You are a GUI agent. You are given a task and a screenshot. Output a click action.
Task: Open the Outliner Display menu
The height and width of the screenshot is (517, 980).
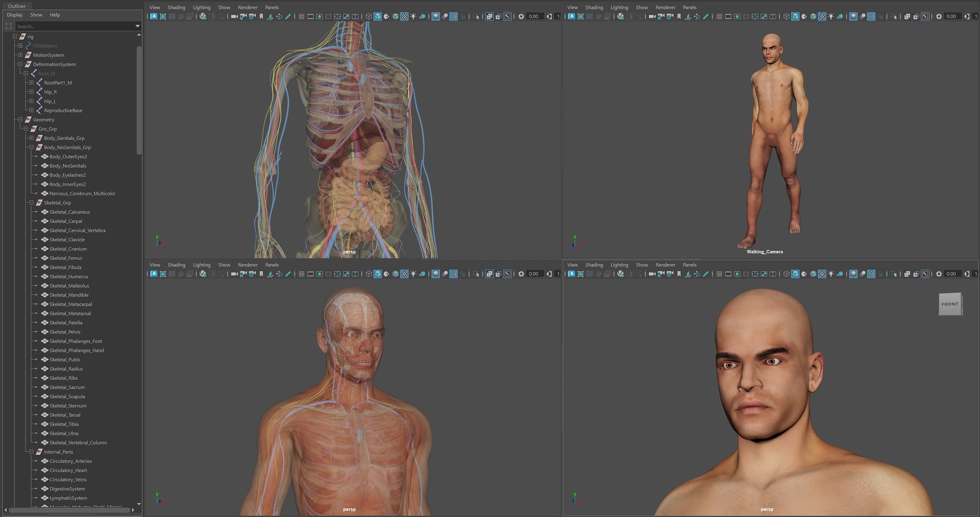pos(15,15)
